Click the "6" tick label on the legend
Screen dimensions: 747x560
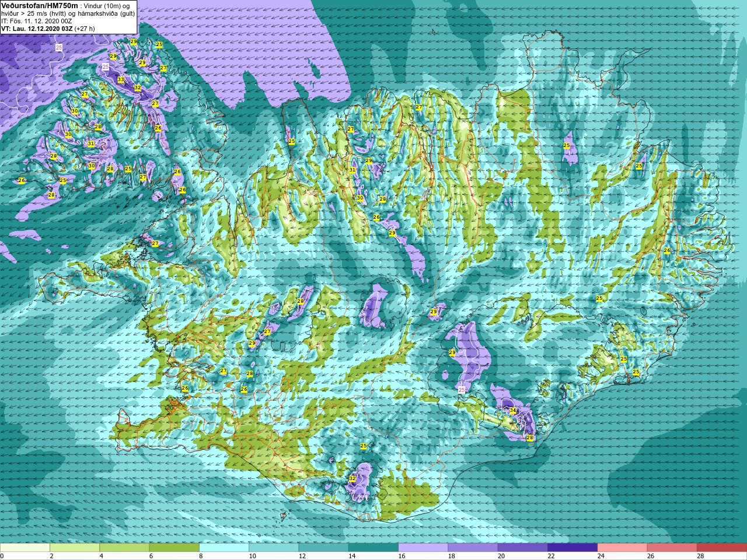tap(151, 556)
